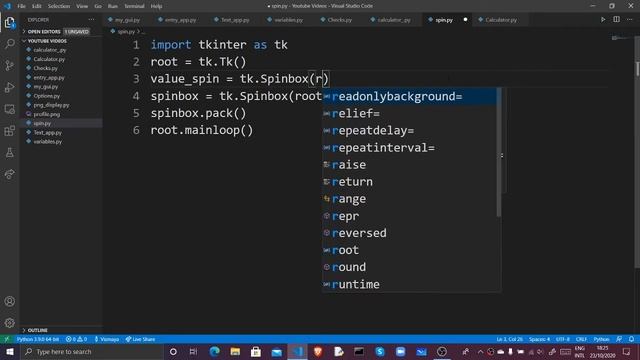Place cursor on root.mainloop() line
640x360 pixels.
202,131
